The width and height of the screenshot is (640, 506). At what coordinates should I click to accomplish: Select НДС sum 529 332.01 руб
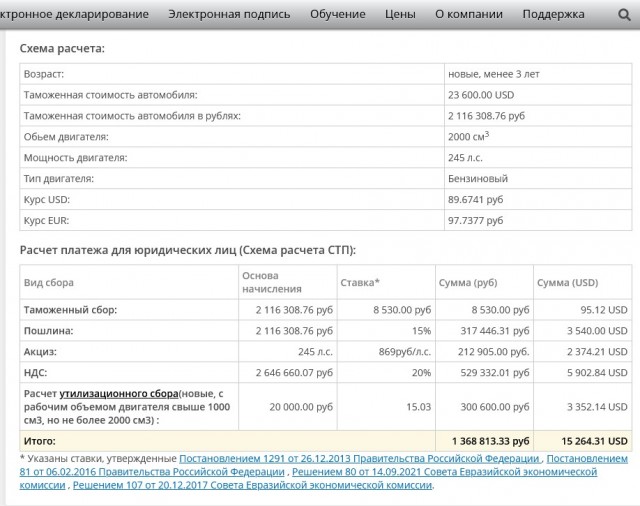[495, 373]
